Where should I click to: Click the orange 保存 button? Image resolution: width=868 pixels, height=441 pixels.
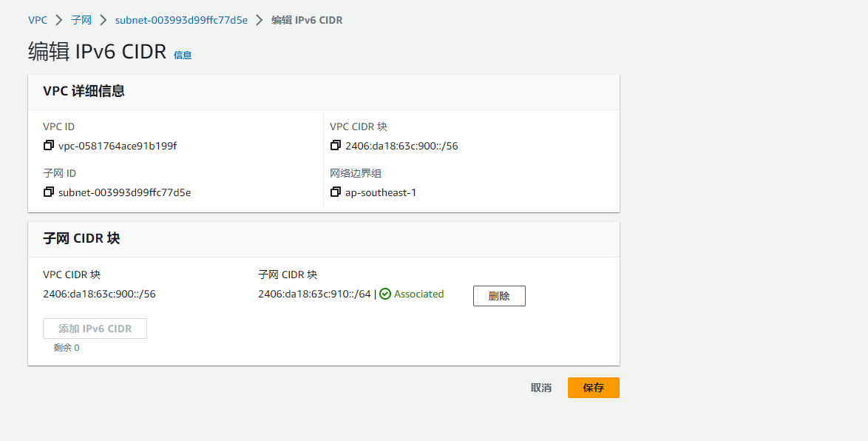tap(593, 388)
